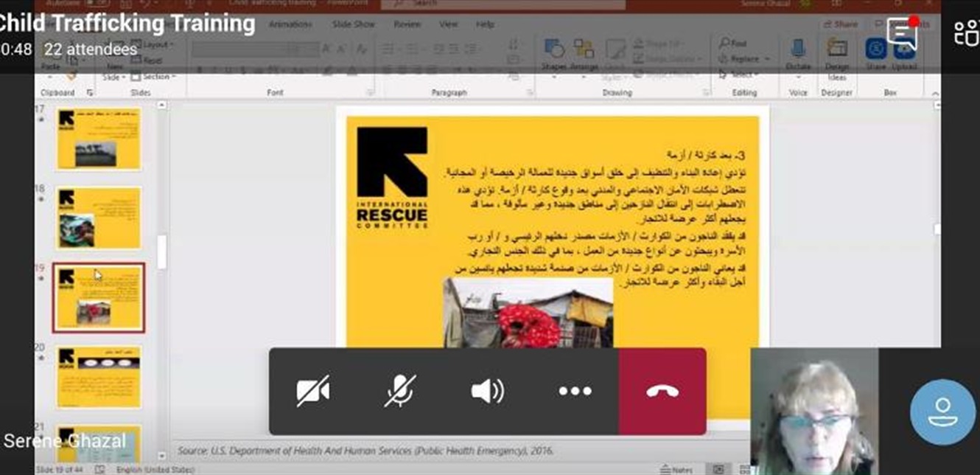Click the refugee camp photo on slide
The image size is (980, 475).
click(x=528, y=313)
